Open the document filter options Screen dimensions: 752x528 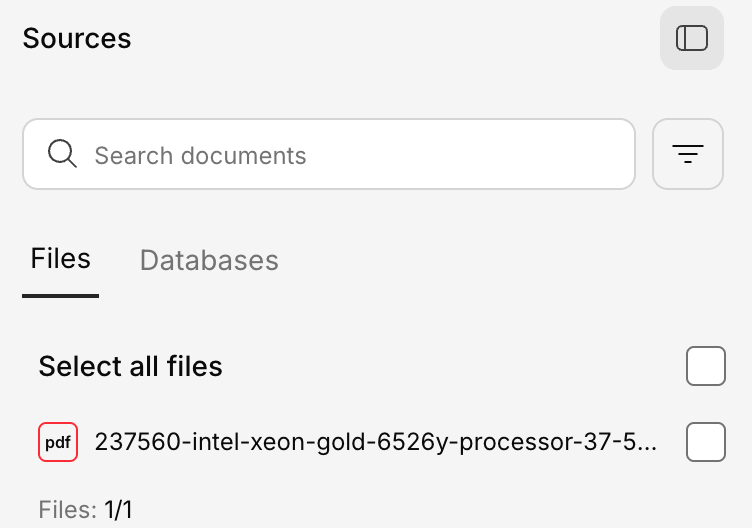(687, 154)
